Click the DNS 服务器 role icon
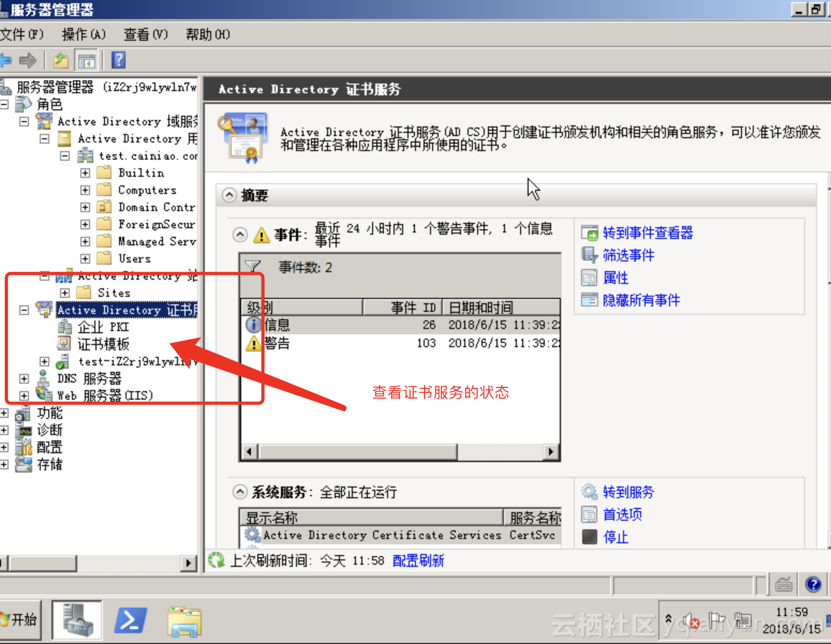 (x=43, y=378)
